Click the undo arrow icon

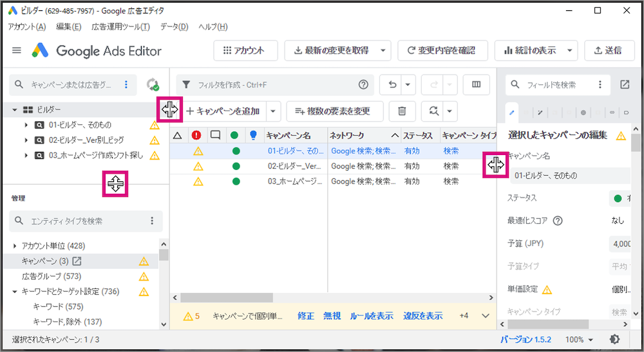click(x=392, y=84)
